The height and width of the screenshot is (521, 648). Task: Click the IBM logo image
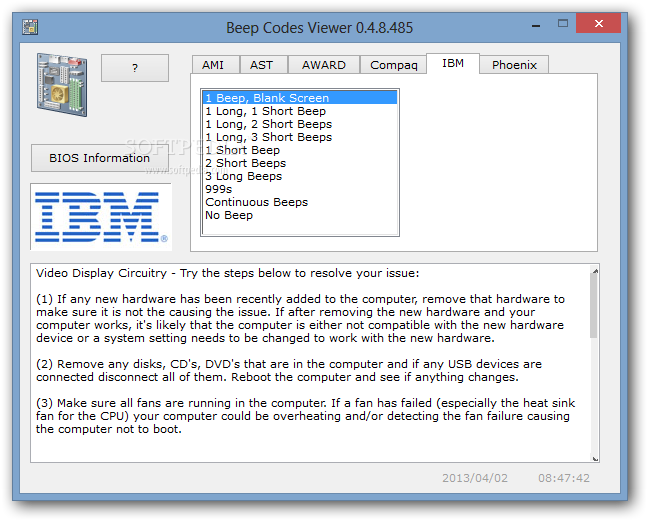[x=101, y=217]
